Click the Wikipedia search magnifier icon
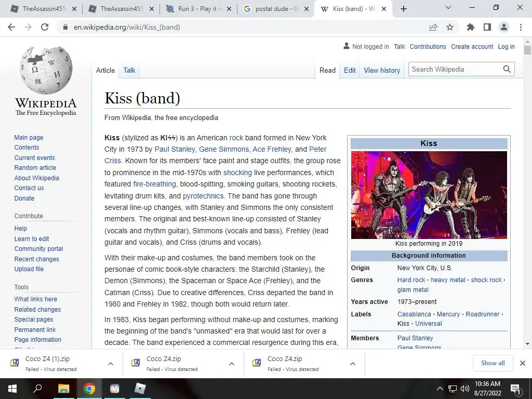The width and height of the screenshot is (532, 399). (x=507, y=69)
